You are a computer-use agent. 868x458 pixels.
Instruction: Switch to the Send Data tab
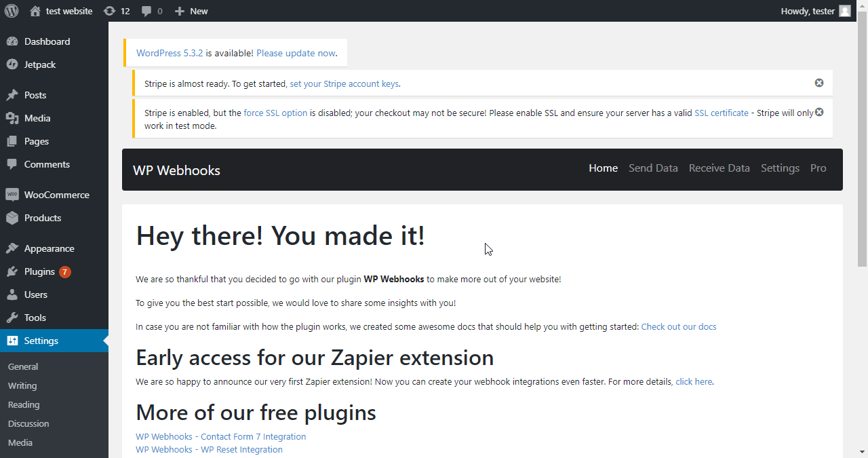[653, 168]
